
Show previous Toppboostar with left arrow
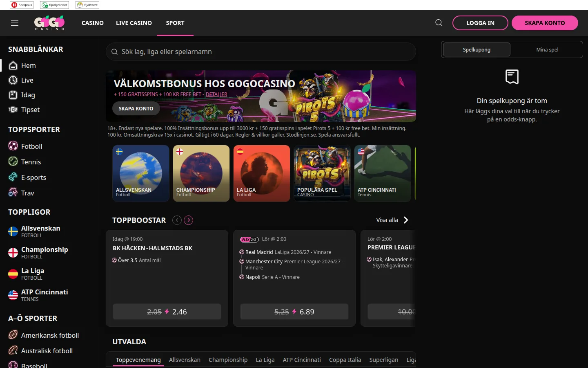point(177,220)
